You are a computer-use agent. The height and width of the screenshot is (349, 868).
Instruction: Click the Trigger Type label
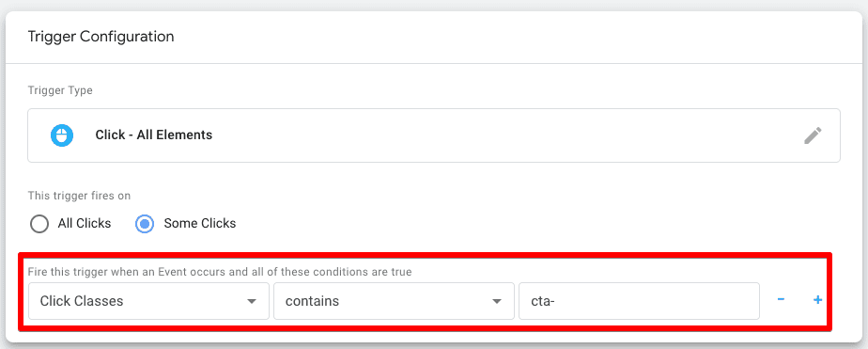pos(60,90)
